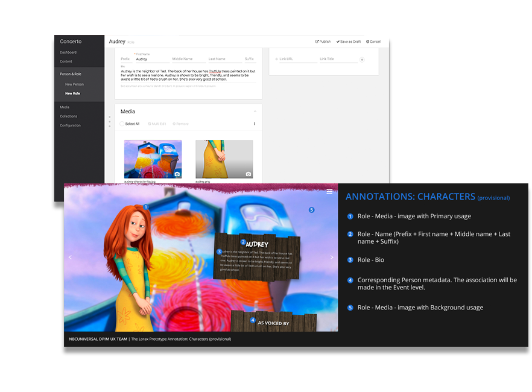Click Save as Draft checkmark
This screenshot has width=532, height=392.
338,42
